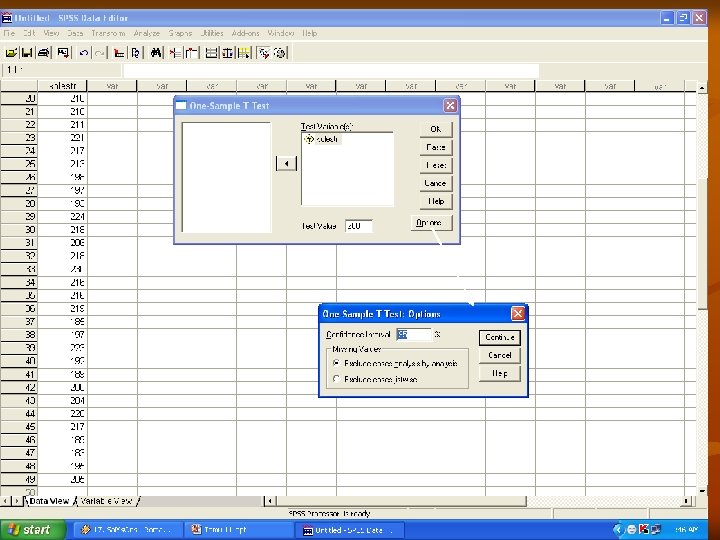Click Reset in One-Sample T Test dialog
720x540 pixels.
[x=436, y=165]
